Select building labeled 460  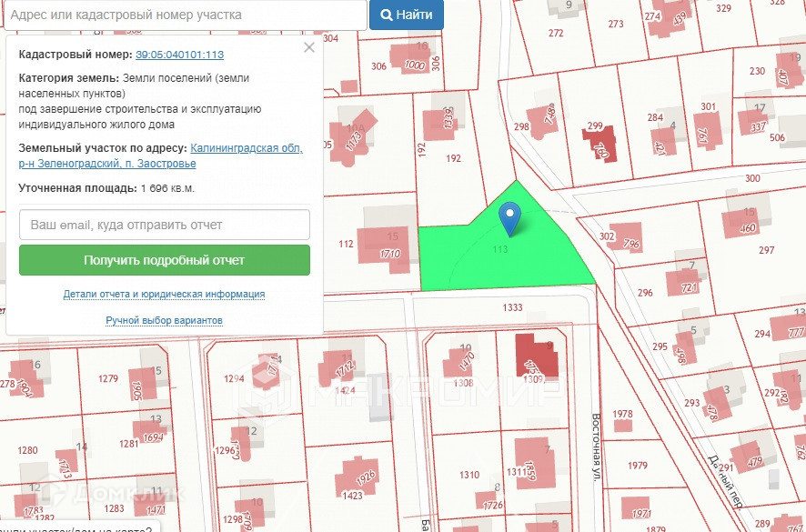click(741, 223)
